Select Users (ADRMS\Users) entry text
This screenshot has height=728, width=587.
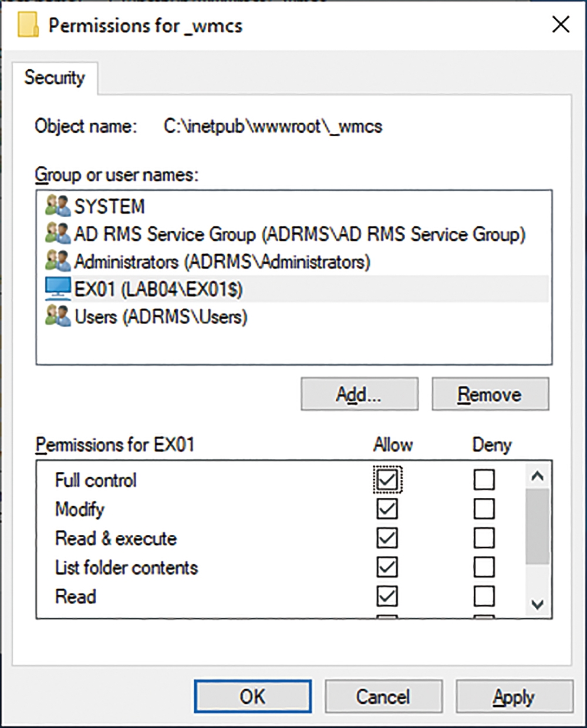tap(161, 317)
